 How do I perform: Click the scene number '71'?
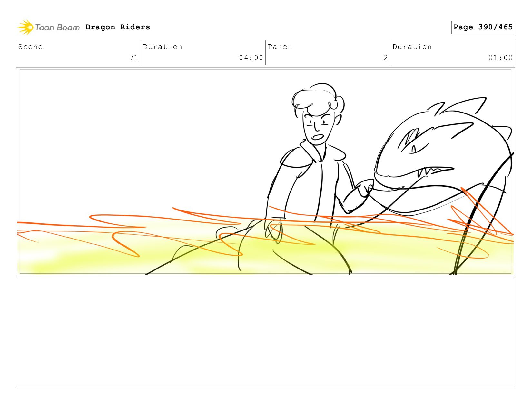tap(134, 58)
